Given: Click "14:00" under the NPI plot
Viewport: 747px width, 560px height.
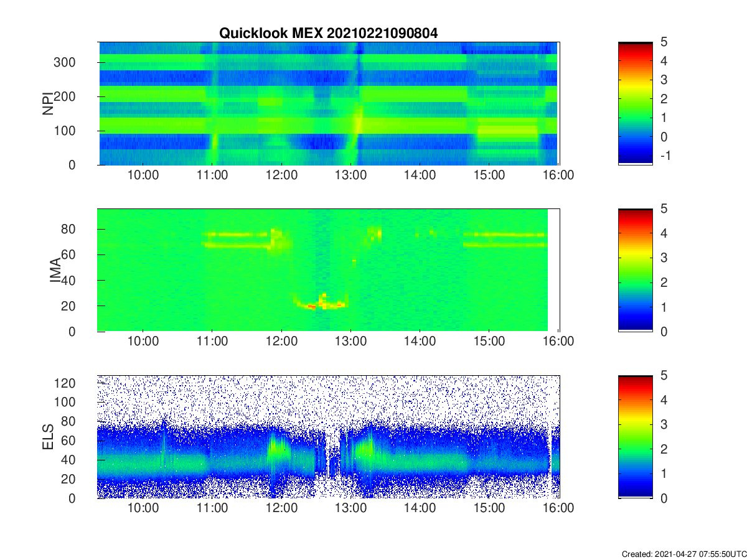Looking at the screenshot, I should tap(420, 175).
